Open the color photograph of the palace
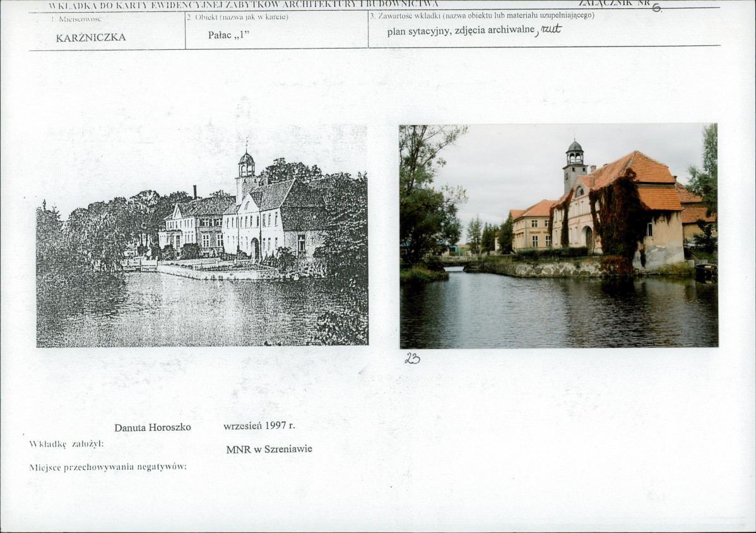This screenshot has height=533, width=756. click(x=558, y=236)
